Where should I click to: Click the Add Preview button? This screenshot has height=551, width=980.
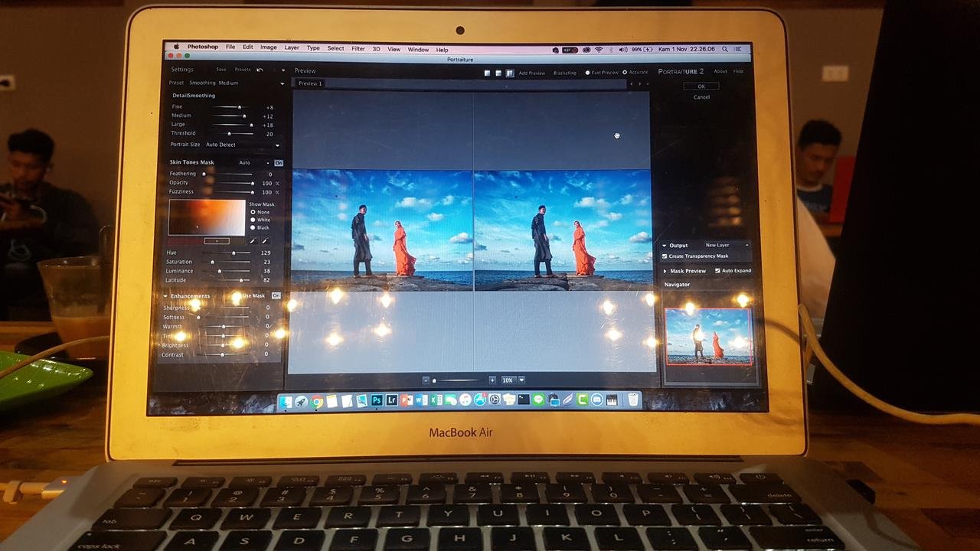[x=531, y=73]
